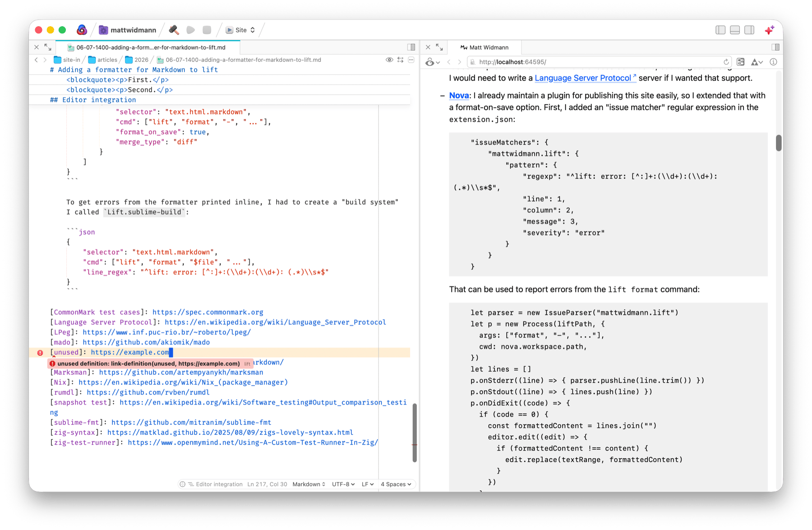Reload the preview page
Screen dimensions: 812x530
coord(726,62)
